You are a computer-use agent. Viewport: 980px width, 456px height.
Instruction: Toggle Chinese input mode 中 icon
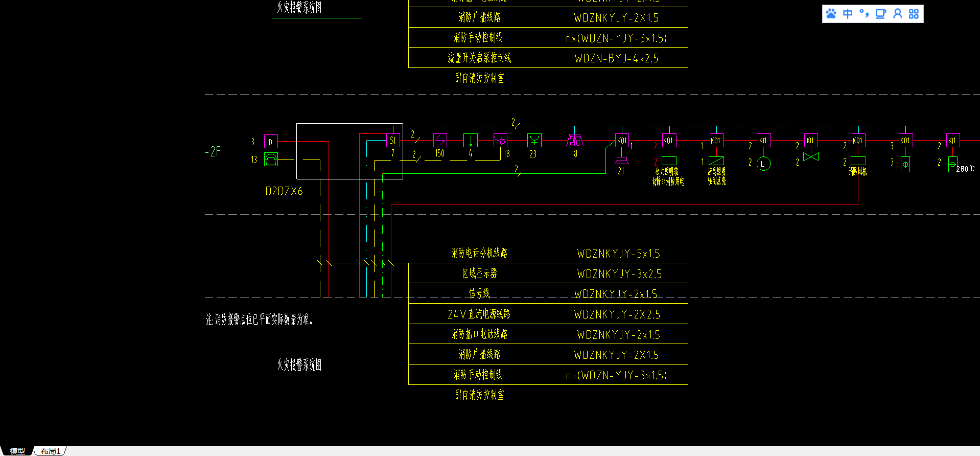coord(848,14)
